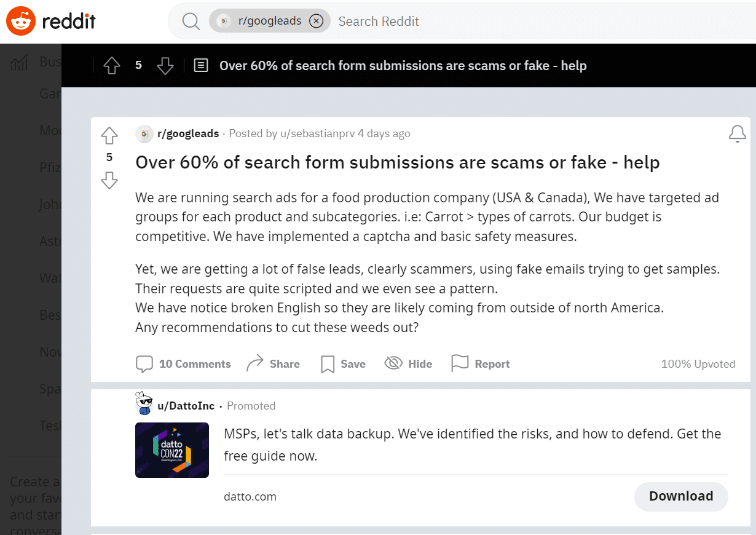Click the Download button on the Datto ad
The height and width of the screenshot is (535, 756).
681,496
